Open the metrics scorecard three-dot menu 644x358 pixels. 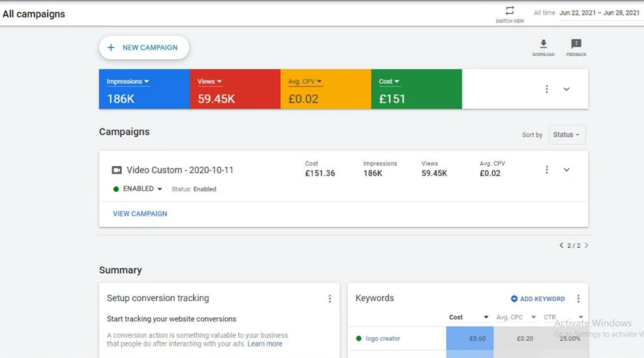tap(546, 89)
